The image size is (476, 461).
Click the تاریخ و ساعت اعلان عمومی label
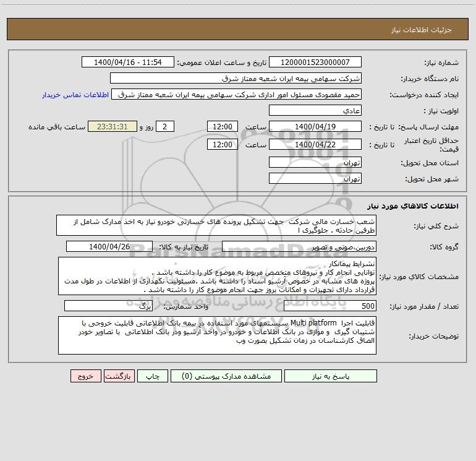[221, 62]
